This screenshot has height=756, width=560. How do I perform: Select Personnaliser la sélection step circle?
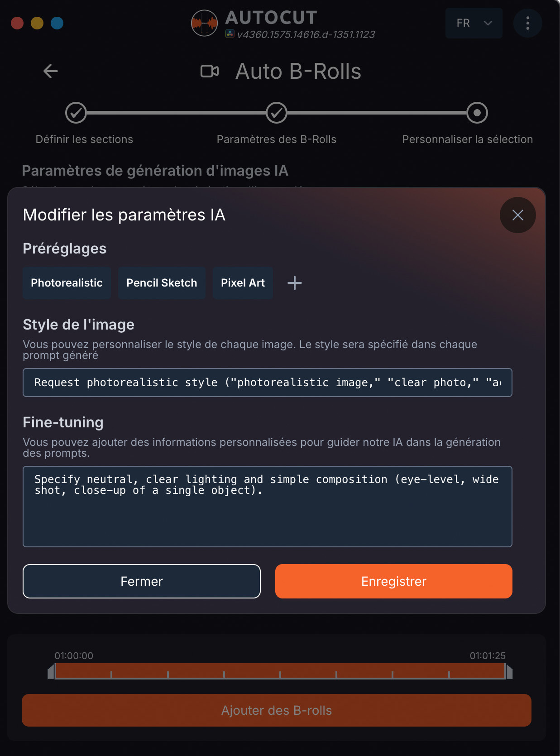[477, 113]
